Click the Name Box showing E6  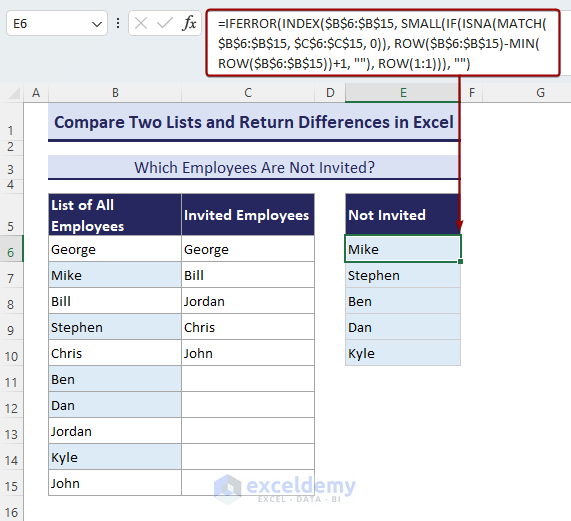click(57, 24)
